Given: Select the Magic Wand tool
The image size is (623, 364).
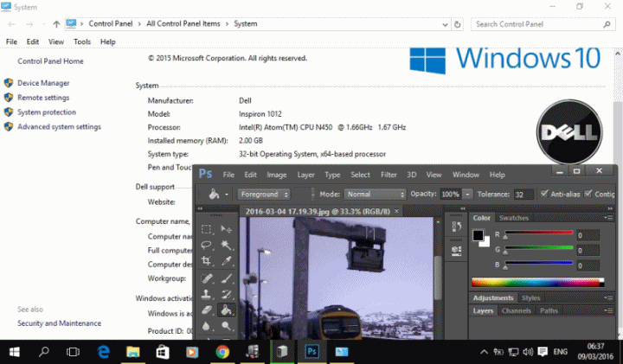Looking at the screenshot, I should tap(226, 245).
